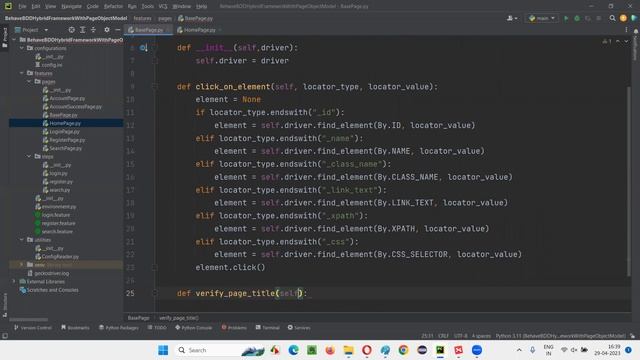Collapse the steps folder

click(x=29, y=156)
